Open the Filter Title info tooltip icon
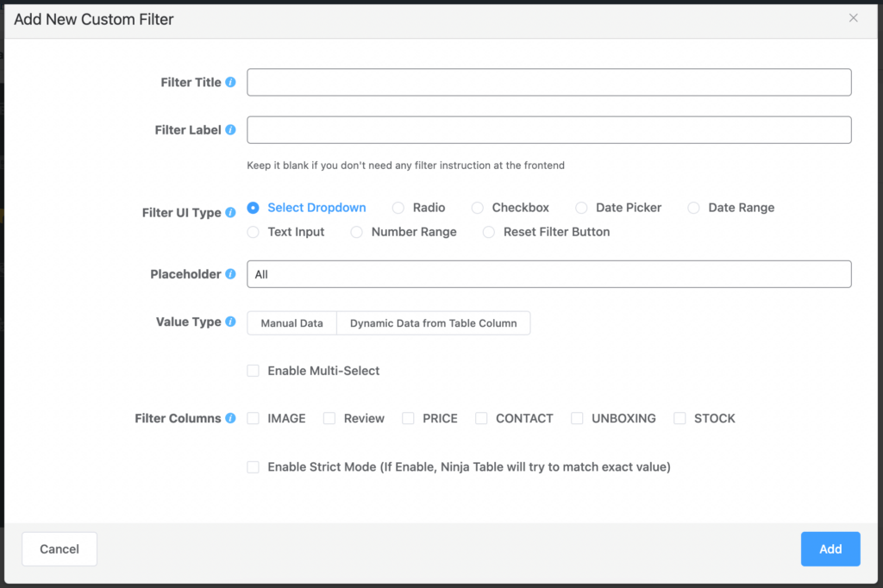This screenshot has width=883, height=588. [231, 82]
